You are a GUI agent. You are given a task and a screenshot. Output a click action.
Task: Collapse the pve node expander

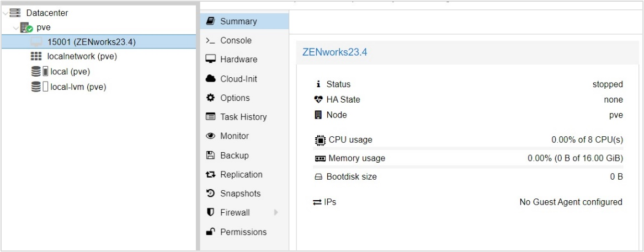(x=15, y=28)
